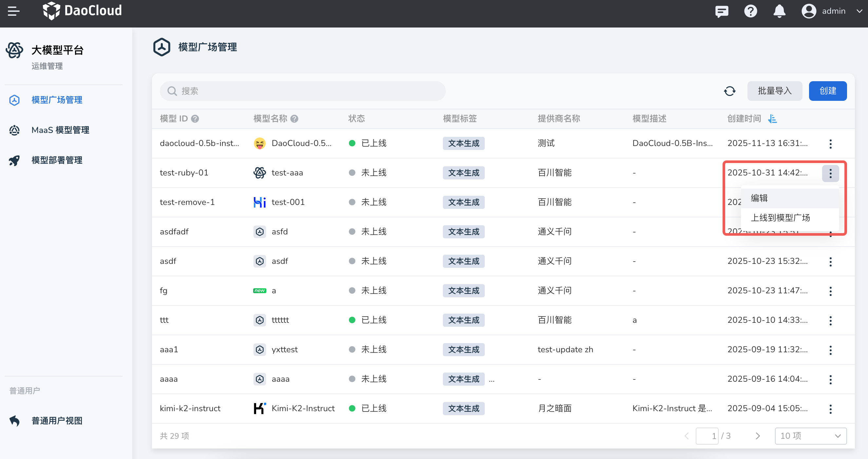The width and height of the screenshot is (868, 459).
Task: Click the refresh list icon
Action: point(729,91)
